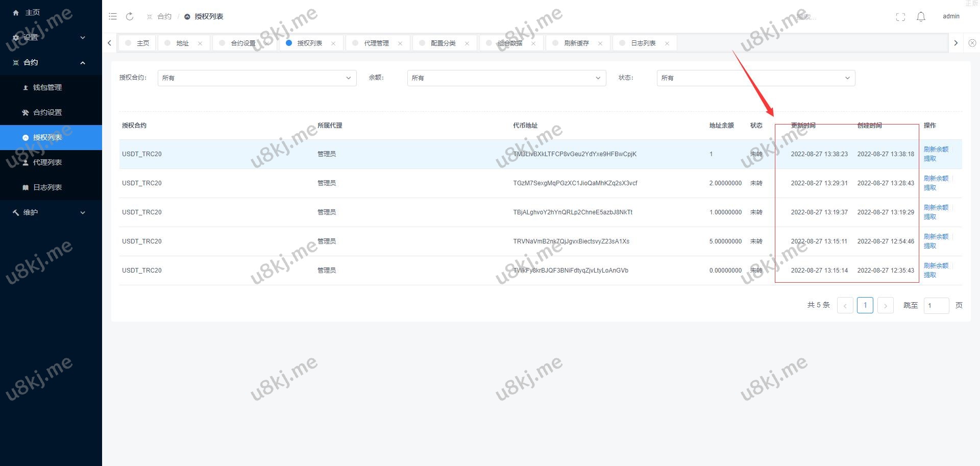This screenshot has width=980, height=466.
Task: Select the 状态 filter set to 所有
Action: click(755, 78)
